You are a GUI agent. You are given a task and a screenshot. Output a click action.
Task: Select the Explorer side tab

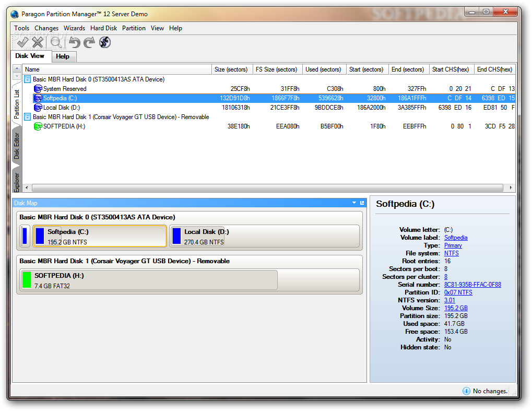tap(17, 182)
